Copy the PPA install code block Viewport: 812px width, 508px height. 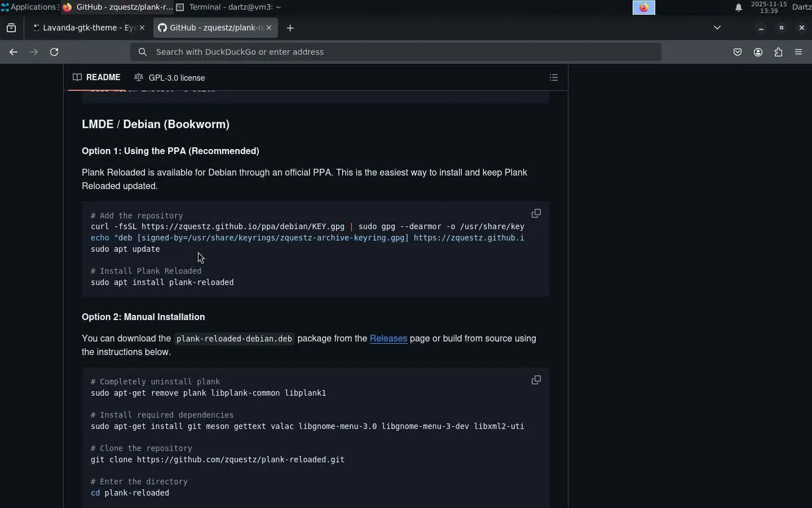click(536, 213)
